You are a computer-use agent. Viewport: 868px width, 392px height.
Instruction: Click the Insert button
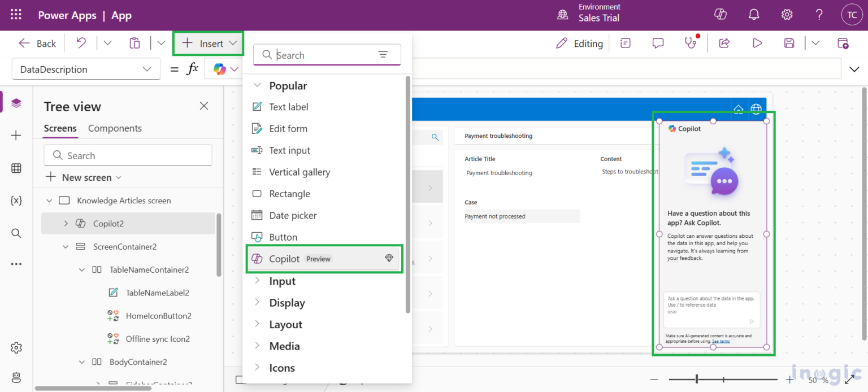coord(209,43)
